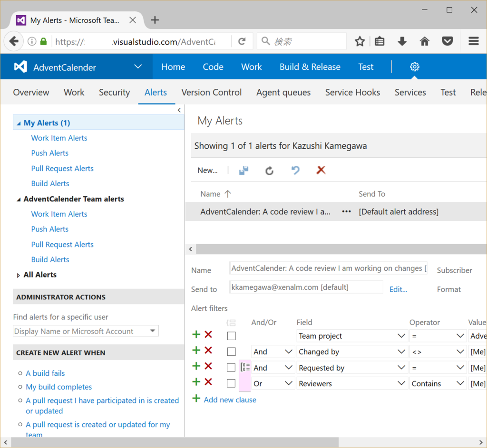The width and height of the screenshot is (487, 448).
Task: Check the Changed by clause checkbox
Action: [232, 352]
